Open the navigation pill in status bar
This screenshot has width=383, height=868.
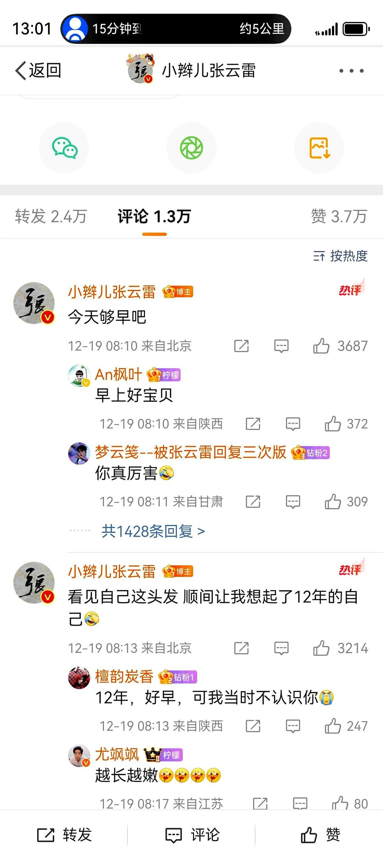point(176,29)
